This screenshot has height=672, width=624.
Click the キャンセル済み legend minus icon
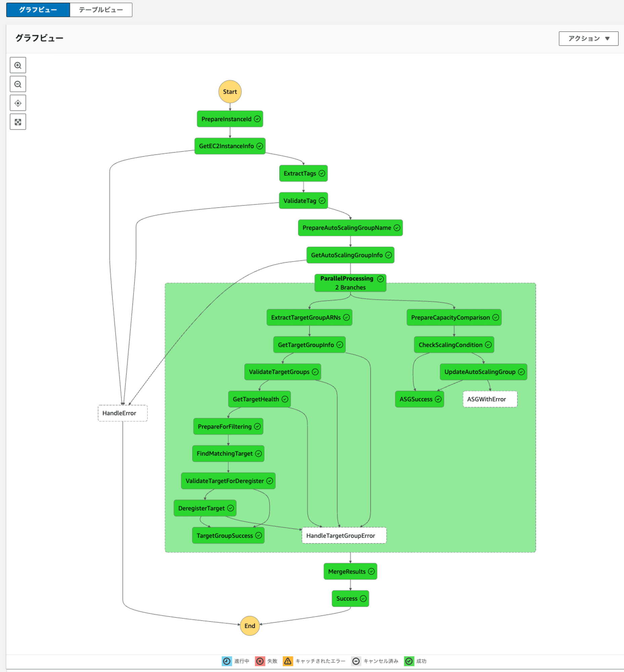(356, 661)
